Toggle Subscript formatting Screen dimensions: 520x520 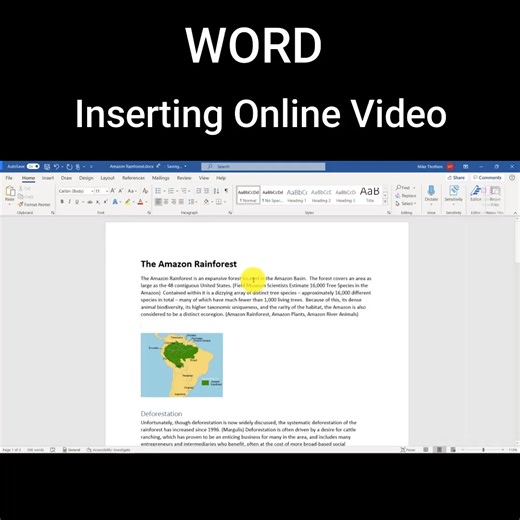point(98,202)
